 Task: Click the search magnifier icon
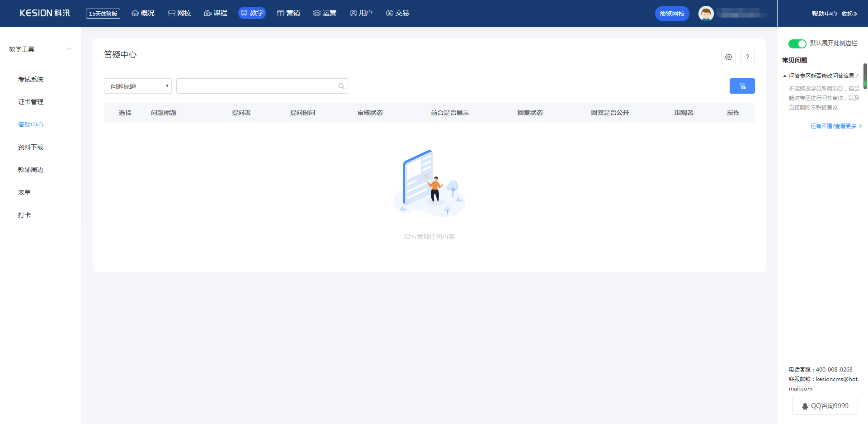(x=341, y=86)
